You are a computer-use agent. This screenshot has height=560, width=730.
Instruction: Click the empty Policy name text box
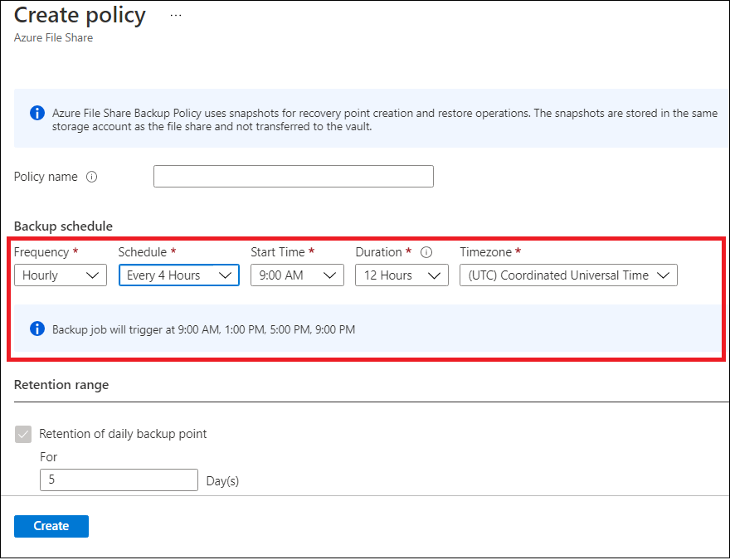click(293, 176)
